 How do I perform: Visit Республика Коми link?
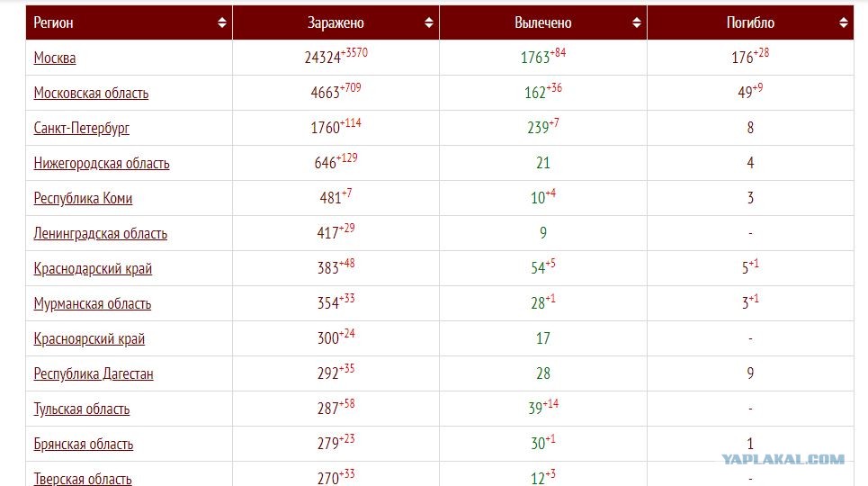pos(83,198)
